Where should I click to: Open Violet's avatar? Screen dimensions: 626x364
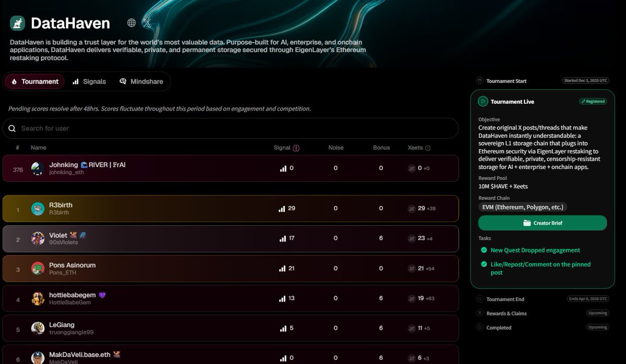pos(38,239)
